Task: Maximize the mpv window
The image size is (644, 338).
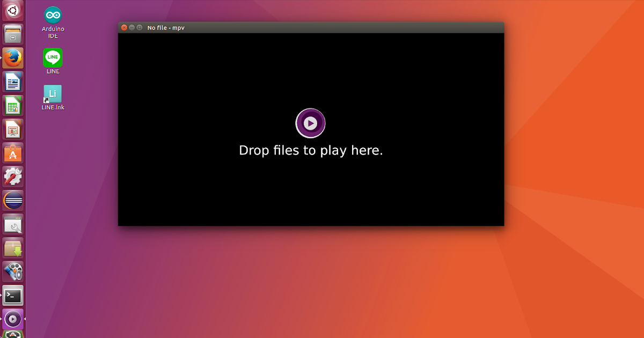Action: 140,27
